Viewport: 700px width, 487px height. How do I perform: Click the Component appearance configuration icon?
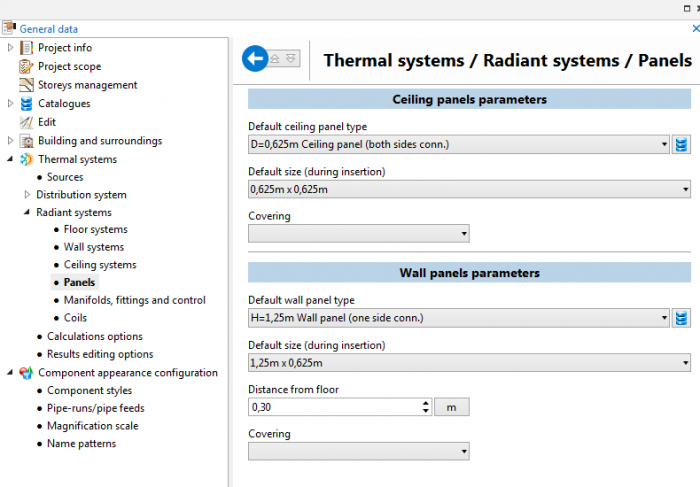pos(26,373)
